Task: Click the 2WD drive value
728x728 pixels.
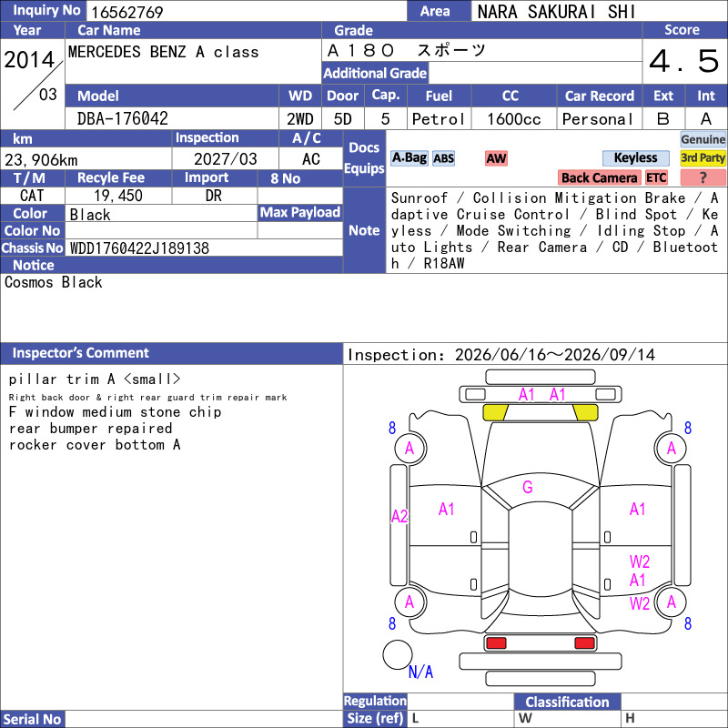Action: [x=300, y=119]
